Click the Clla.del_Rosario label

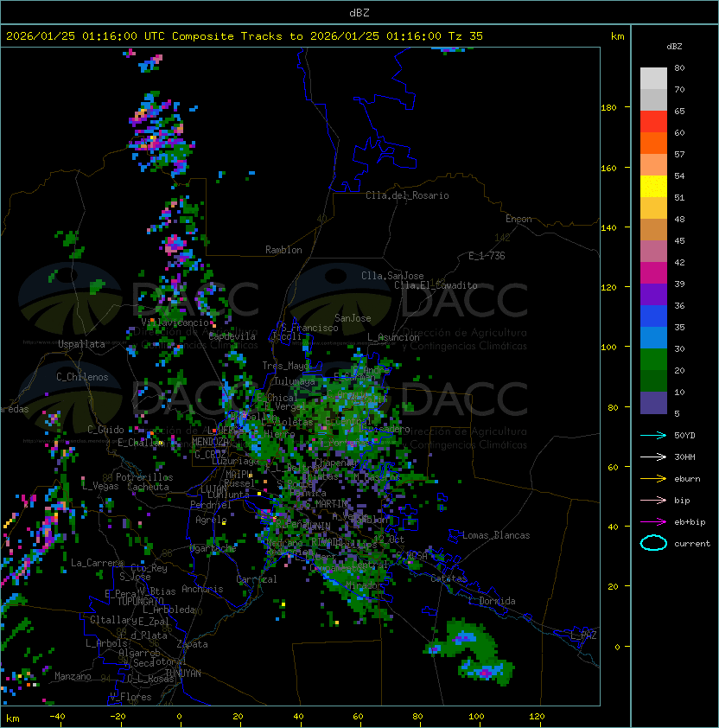407,195
